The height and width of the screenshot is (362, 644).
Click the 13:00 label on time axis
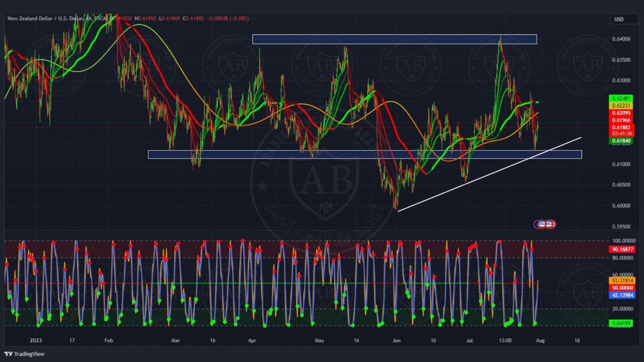point(505,341)
